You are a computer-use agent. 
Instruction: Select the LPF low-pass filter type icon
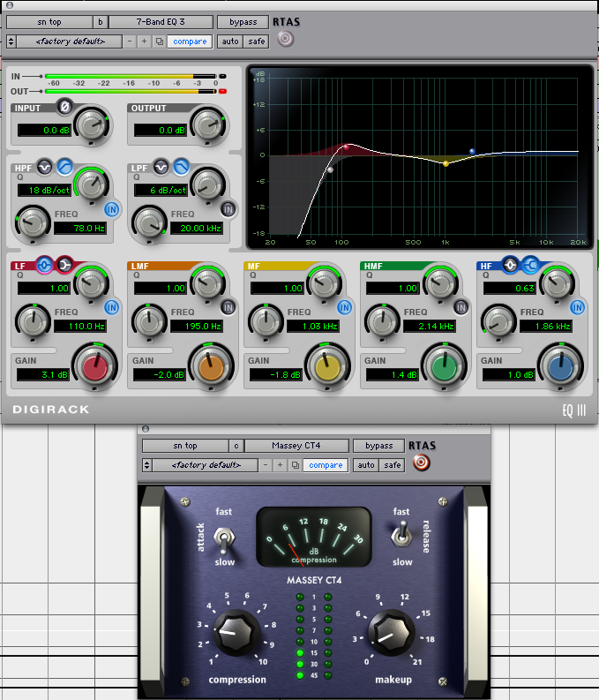181,167
